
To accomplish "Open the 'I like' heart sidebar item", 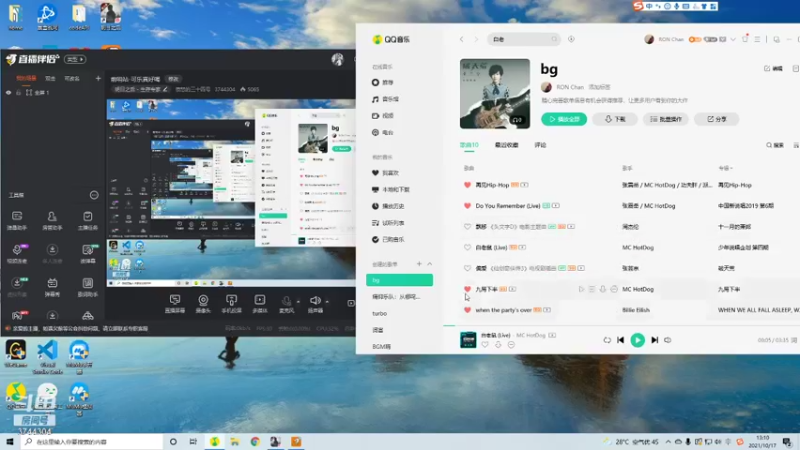I will (386, 173).
